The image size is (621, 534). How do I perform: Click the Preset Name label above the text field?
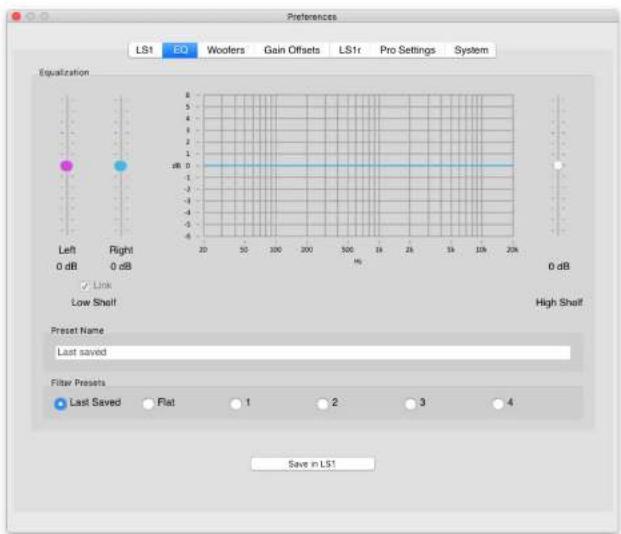[77, 330]
